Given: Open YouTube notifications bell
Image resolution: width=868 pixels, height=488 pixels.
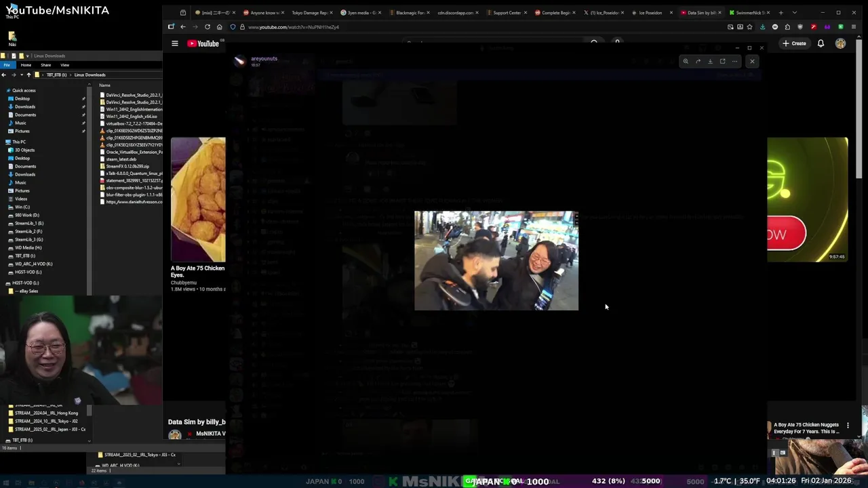Looking at the screenshot, I should (x=821, y=43).
